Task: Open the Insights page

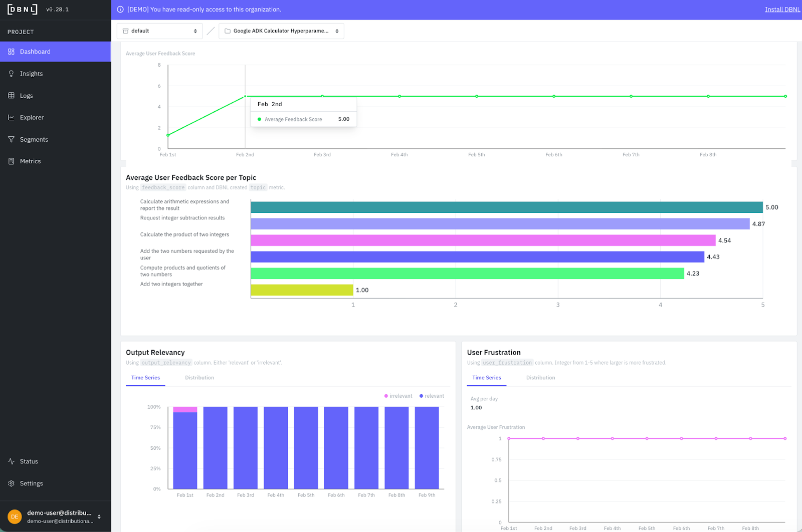Action: (55, 74)
